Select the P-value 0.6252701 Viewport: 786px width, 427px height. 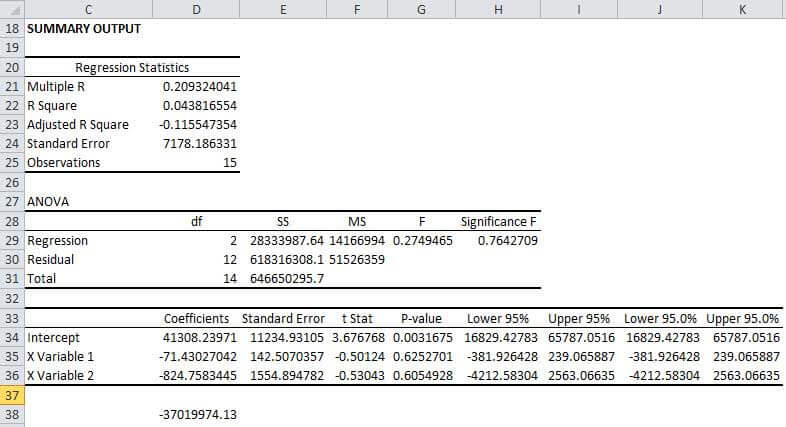(x=422, y=356)
